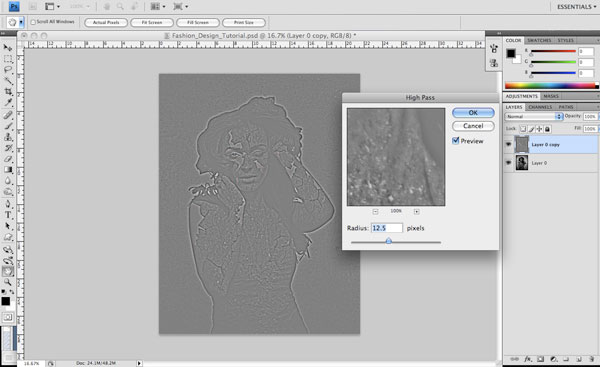Select the Dodge tool
This screenshot has width=600, height=367.
[x=8, y=192]
